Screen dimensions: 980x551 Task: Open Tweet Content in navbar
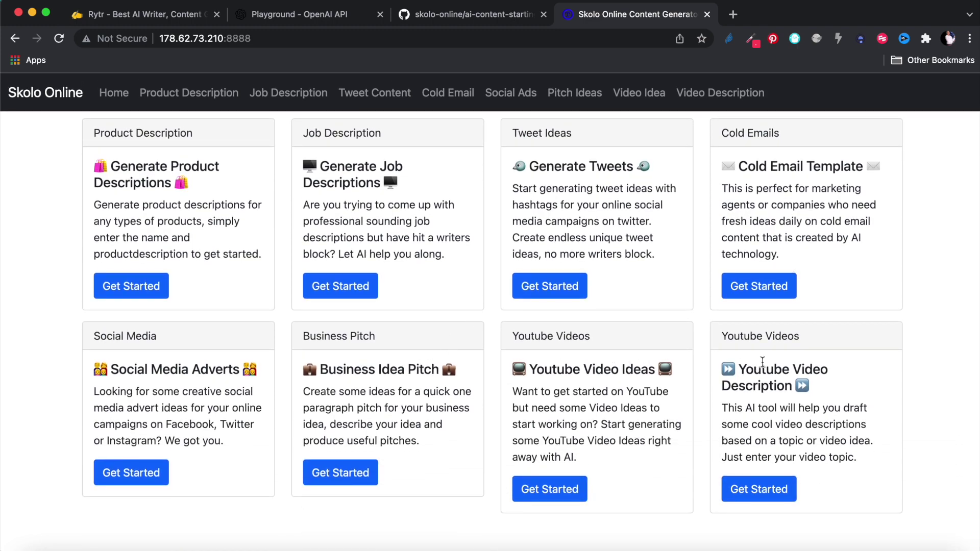[x=374, y=93]
